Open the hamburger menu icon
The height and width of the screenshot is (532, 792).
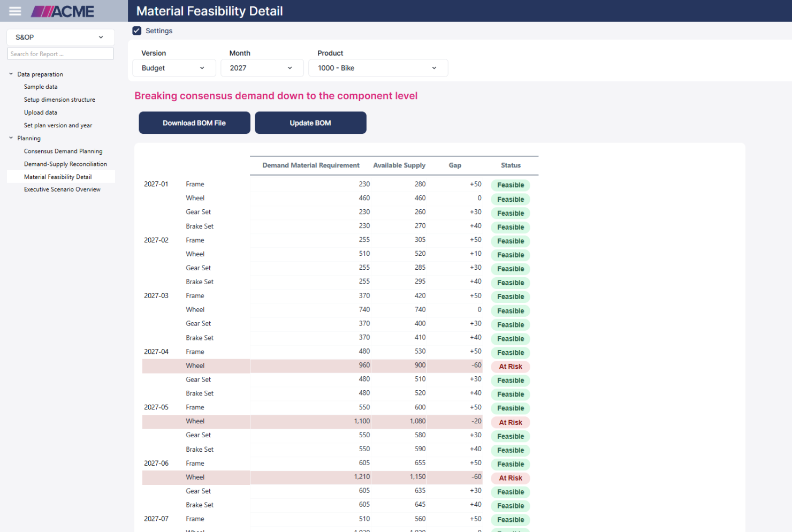click(x=15, y=11)
